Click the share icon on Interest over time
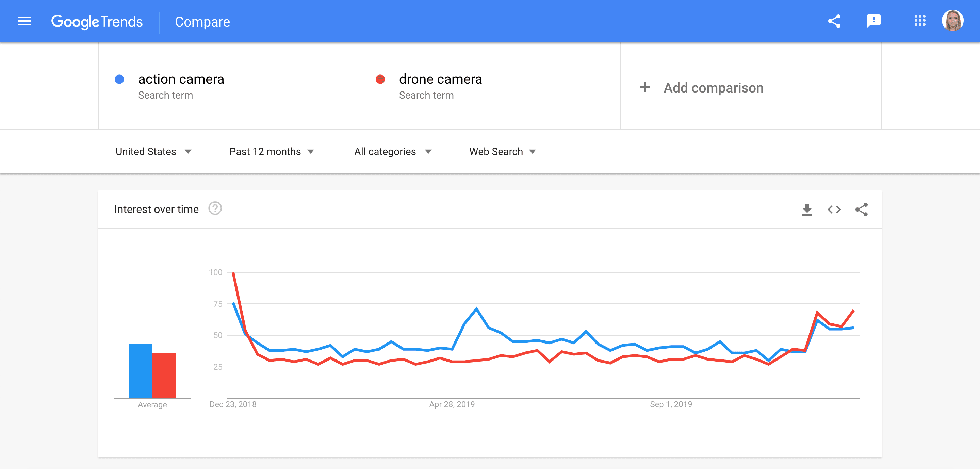 point(863,209)
